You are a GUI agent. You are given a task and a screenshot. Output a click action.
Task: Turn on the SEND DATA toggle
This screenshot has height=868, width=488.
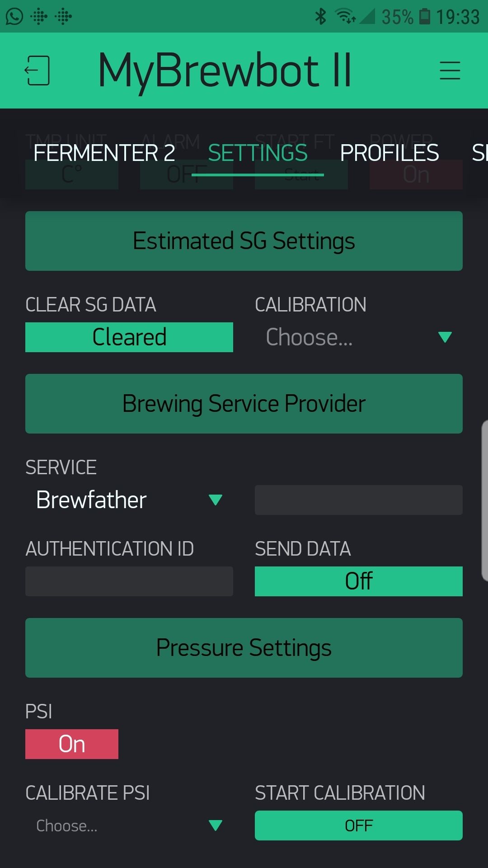(x=358, y=581)
